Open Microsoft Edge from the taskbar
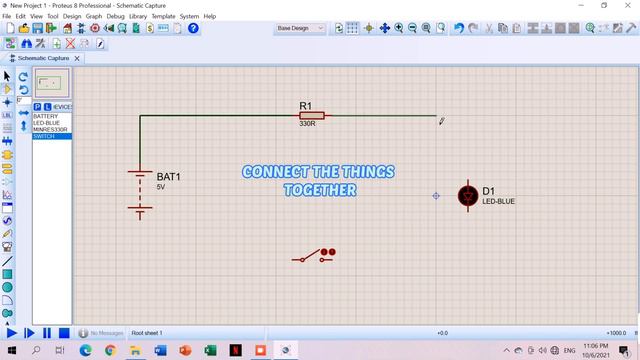Screen dimensions: 640x360 tap(85, 350)
